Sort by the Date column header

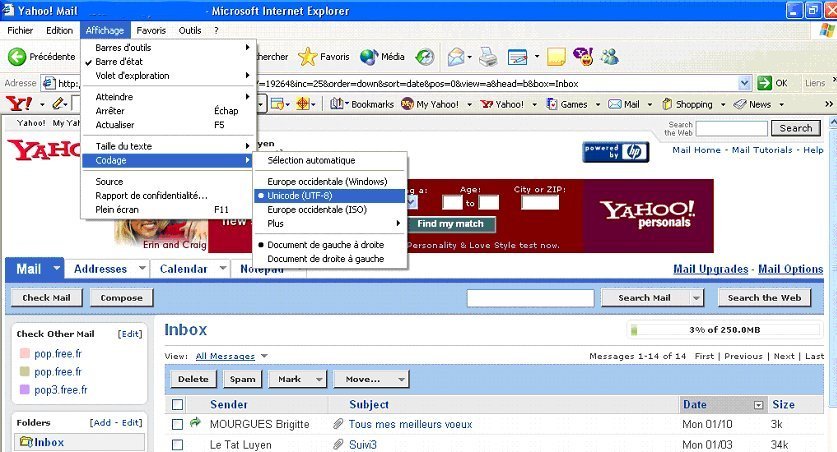(695, 405)
